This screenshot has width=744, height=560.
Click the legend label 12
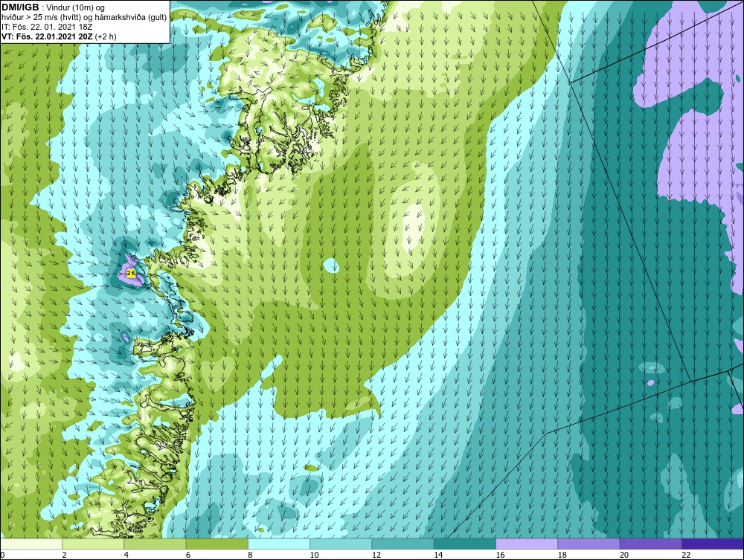[x=376, y=555]
